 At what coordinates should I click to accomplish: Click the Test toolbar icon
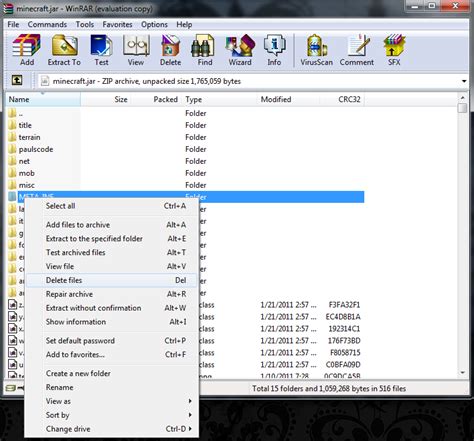click(x=101, y=50)
